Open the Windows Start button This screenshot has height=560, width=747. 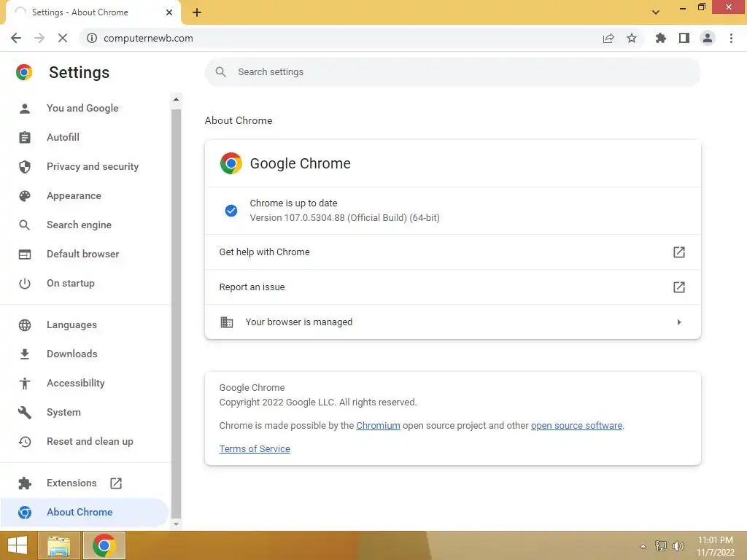coord(18,545)
